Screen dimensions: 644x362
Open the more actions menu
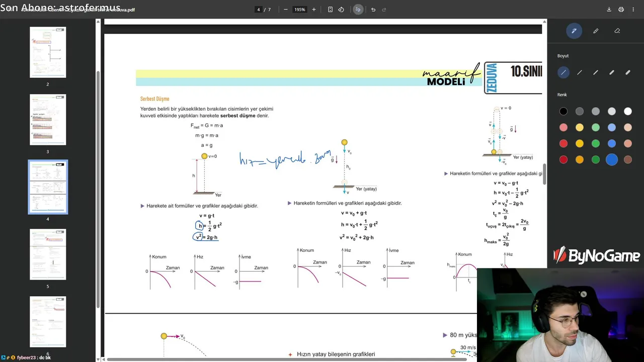pyautogui.click(x=633, y=10)
